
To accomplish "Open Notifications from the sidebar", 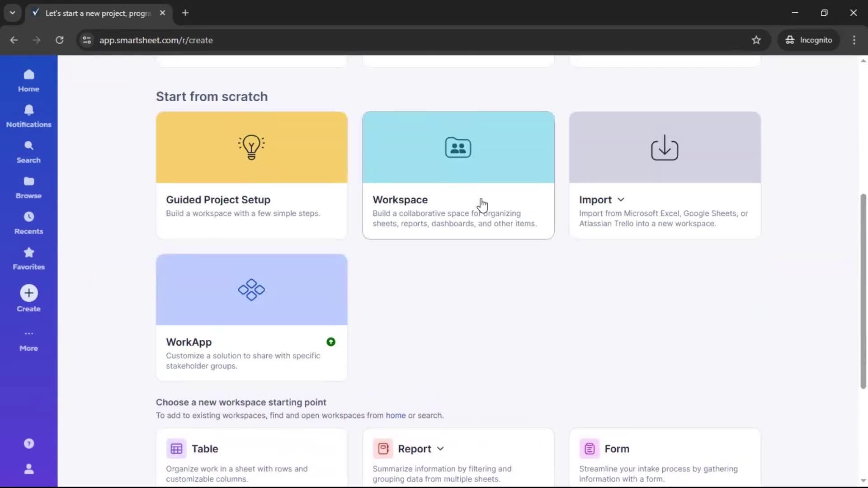I will [x=28, y=116].
